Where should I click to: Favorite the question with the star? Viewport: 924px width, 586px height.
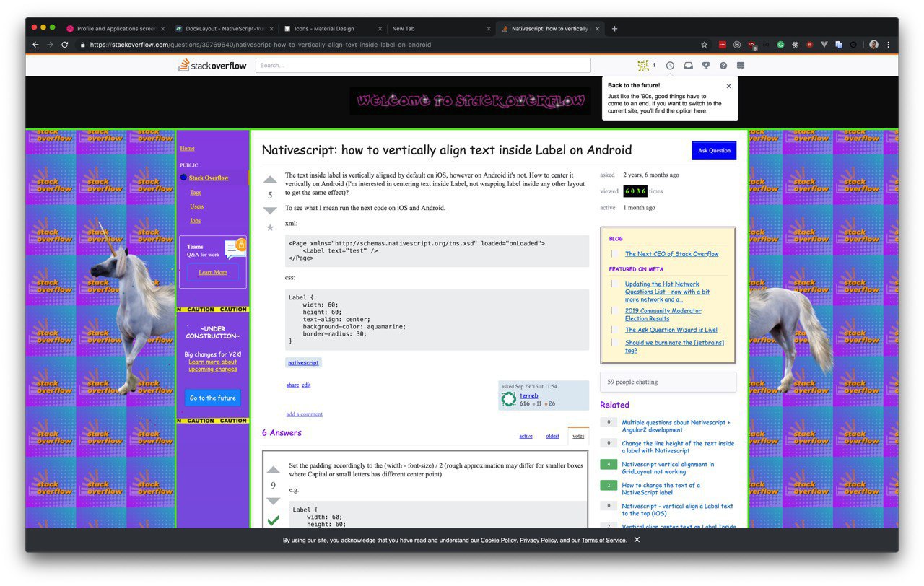point(270,227)
